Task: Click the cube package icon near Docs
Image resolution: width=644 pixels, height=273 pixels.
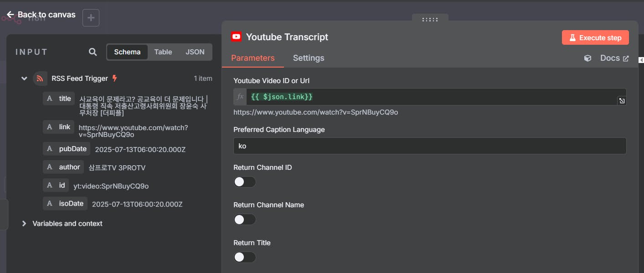Action: pyautogui.click(x=588, y=58)
